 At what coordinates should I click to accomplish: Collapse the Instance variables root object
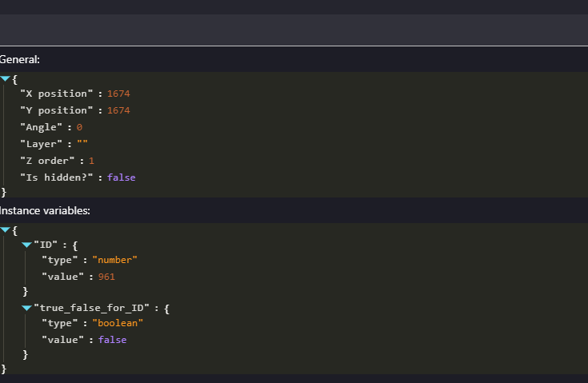5,229
